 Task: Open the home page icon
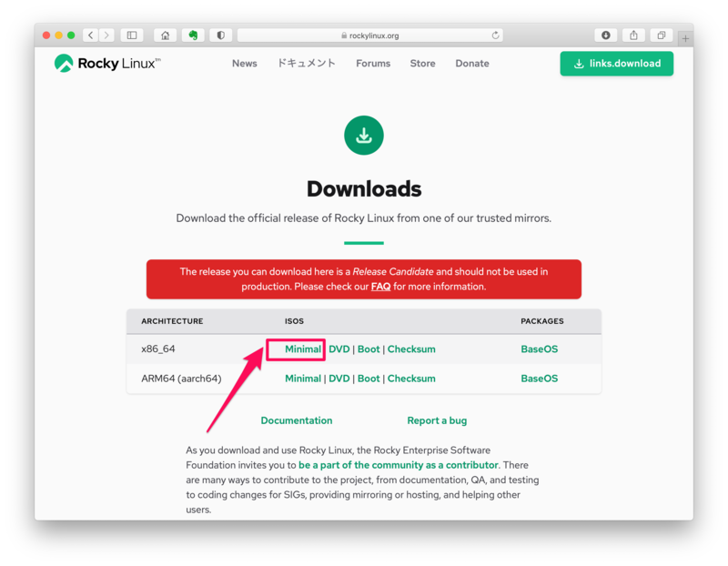tap(165, 35)
